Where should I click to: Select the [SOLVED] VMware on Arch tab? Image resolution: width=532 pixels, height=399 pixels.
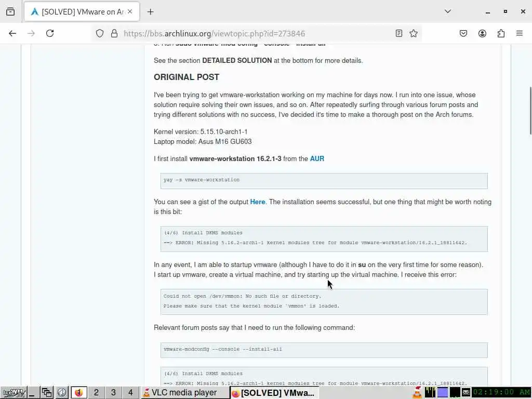tap(82, 12)
